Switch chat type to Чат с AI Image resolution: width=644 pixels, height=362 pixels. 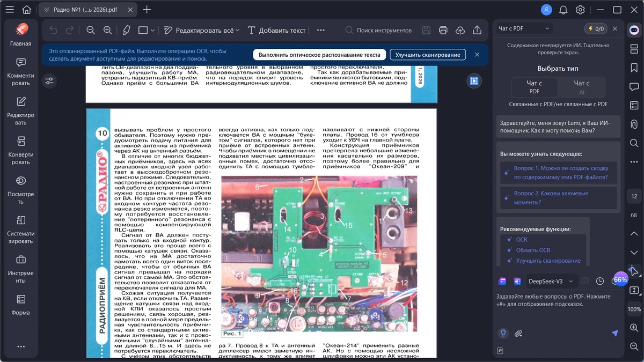tap(582, 87)
